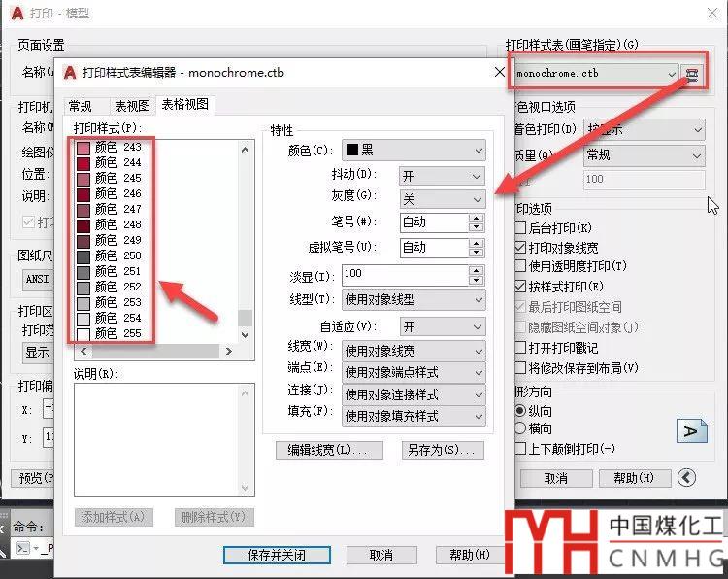Open the 灰度 dropdown
728x579 pixels.
pyautogui.click(x=442, y=199)
